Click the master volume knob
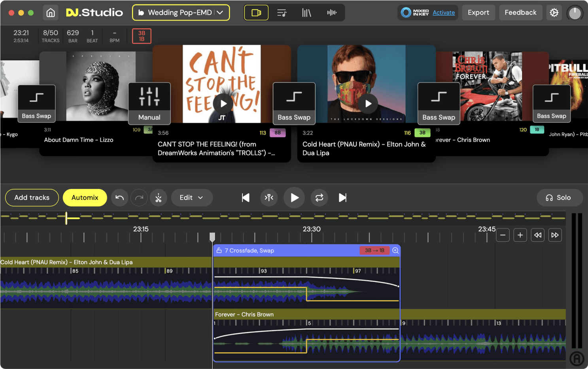 pos(575,13)
